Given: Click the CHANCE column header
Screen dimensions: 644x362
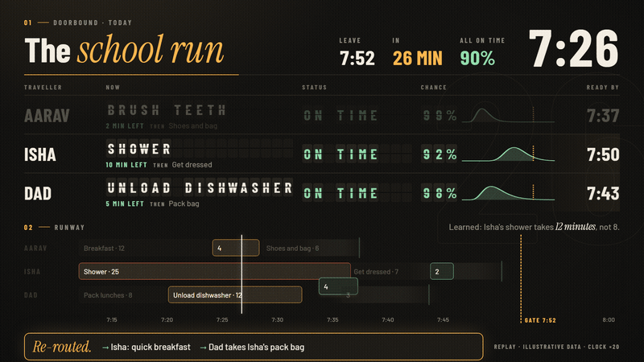Looking at the screenshot, I should [x=433, y=88].
